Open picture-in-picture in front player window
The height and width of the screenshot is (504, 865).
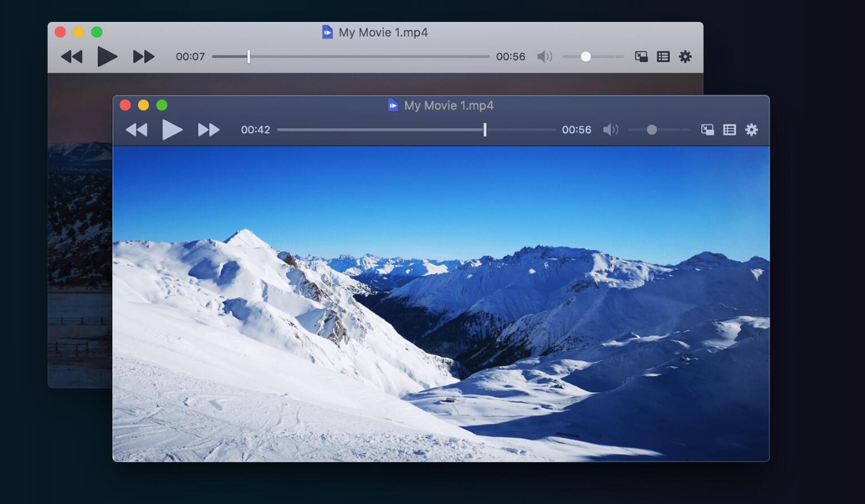coord(707,130)
